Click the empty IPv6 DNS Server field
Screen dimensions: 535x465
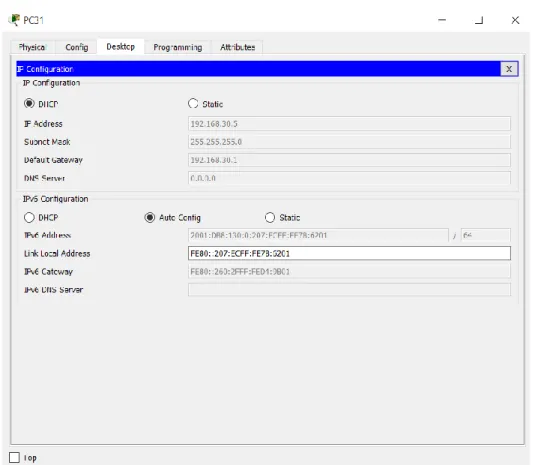click(x=349, y=290)
